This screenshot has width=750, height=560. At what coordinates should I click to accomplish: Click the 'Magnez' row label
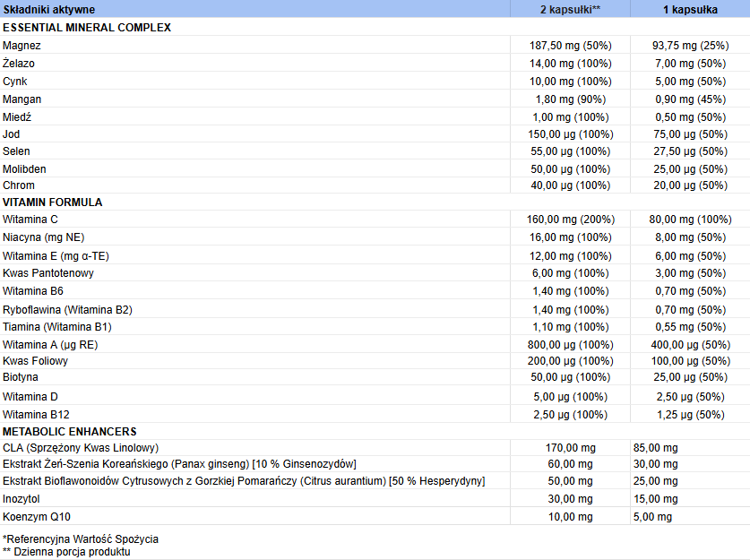pyautogui.click(x=22, y=46)
